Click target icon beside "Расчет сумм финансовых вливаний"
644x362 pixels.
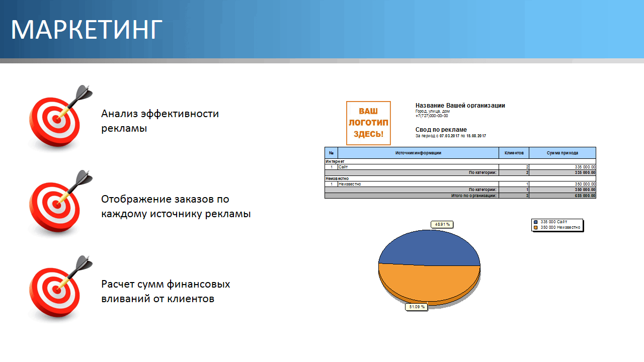pos(60,289)
